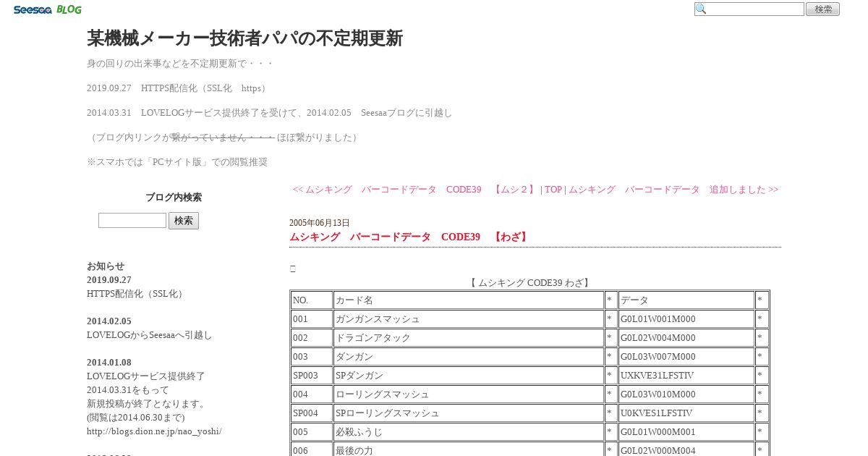Select data code G0L01W000M001
The height and width of the screenshot is (456, 868).
pos(686,432)
